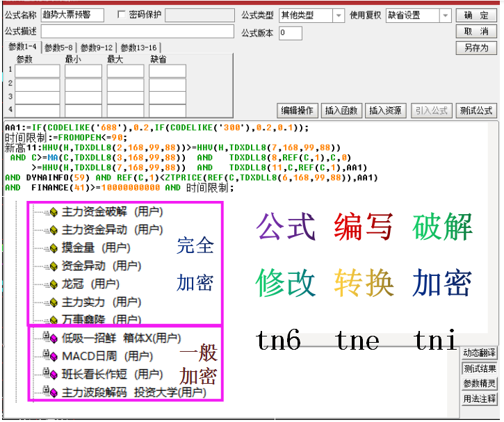
Task: Click the locked icon beside 低吸一招鲜
Action: 51,337
